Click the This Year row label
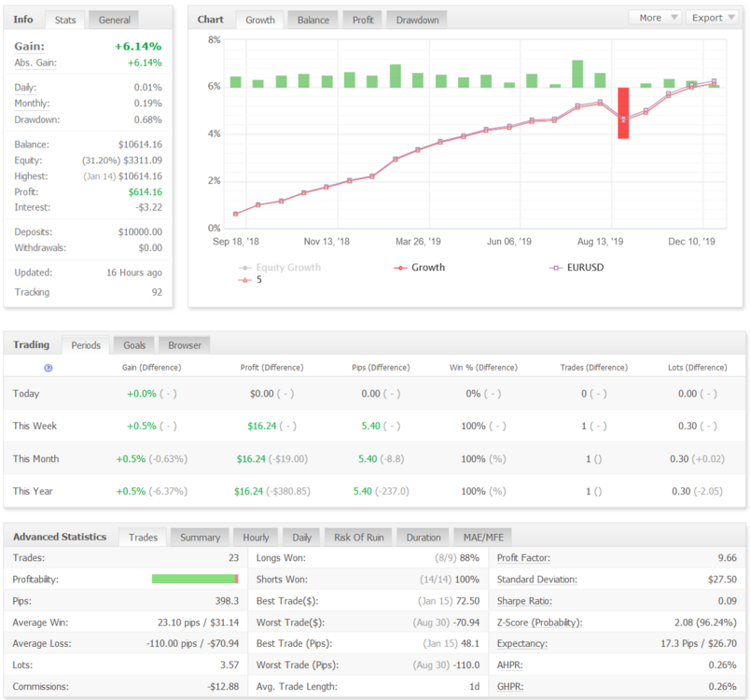 pos(33,491)
